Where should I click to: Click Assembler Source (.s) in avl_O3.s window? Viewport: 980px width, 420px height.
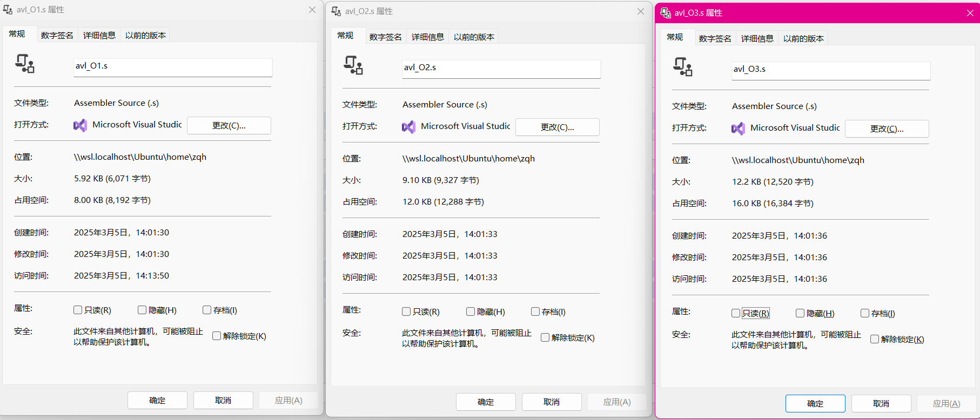[x=774, y=106]
